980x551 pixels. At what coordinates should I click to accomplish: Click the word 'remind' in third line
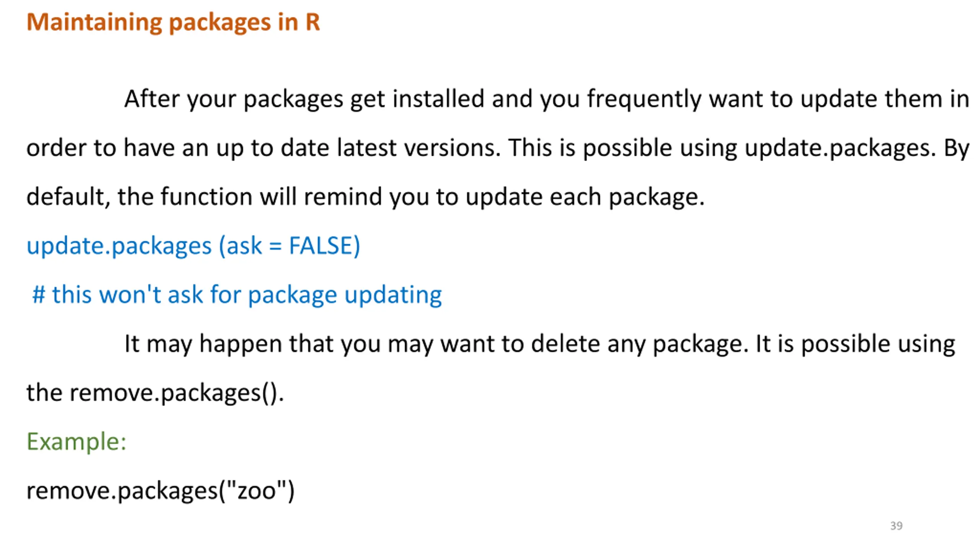point(343,197)
